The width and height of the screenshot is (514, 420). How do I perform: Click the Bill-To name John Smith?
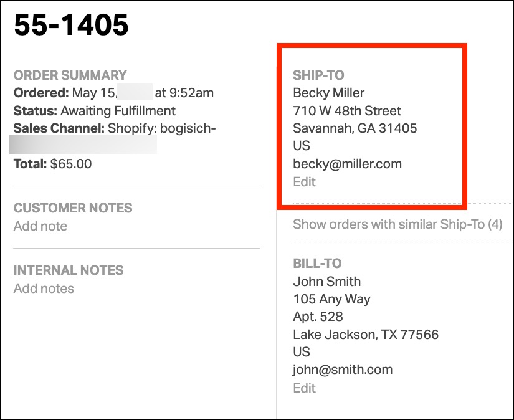326,281
